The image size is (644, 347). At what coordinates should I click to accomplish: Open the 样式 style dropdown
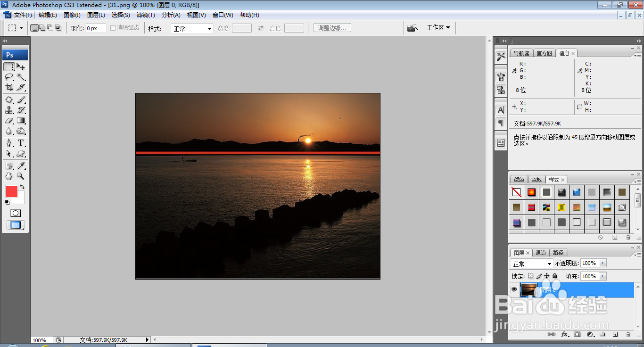tap(192, 28)
